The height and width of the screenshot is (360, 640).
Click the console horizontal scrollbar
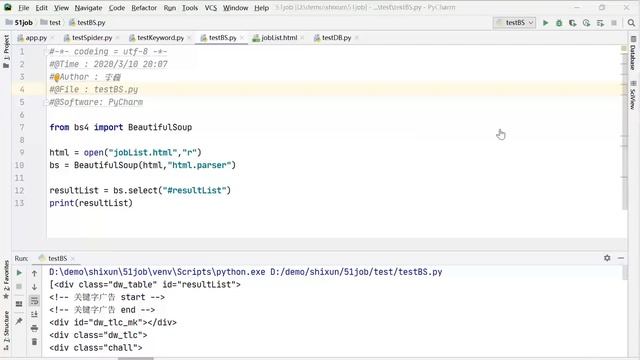pos(136,358)
